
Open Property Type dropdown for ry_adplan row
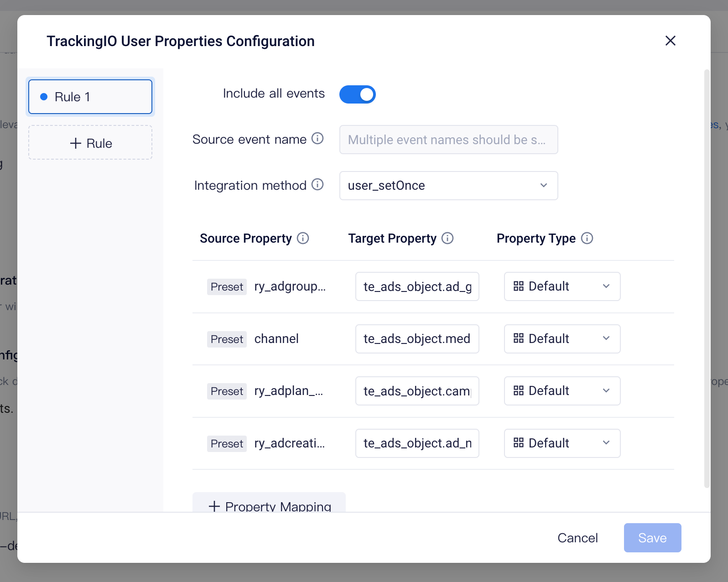[562, 391]
